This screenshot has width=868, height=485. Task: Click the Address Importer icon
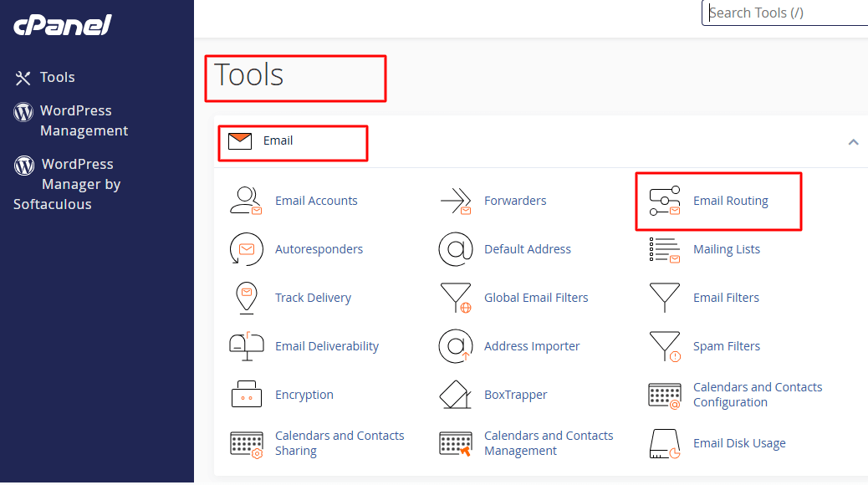point(456,346)
